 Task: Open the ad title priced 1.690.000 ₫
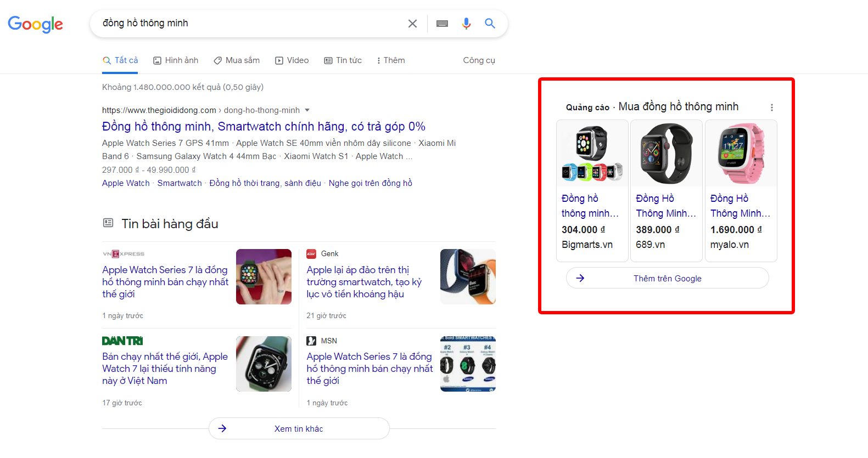[740, 206]
